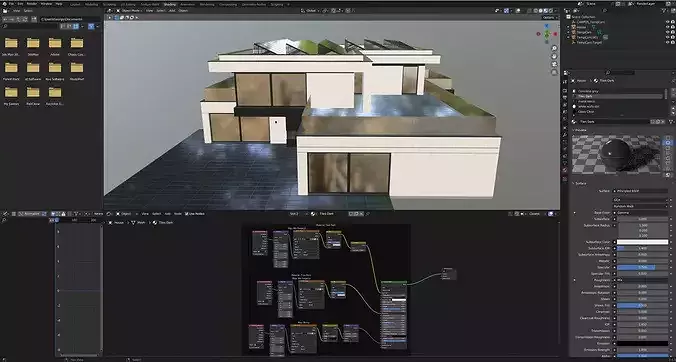
Task: Click the Base Color Gamma link button
Action: click(x=641, y=213)
